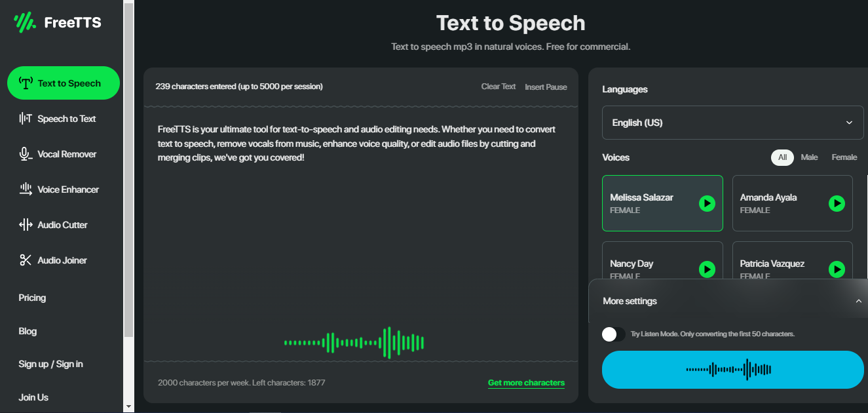Open the Pricing page
This screenshot has width=868, height=413.
31,297
